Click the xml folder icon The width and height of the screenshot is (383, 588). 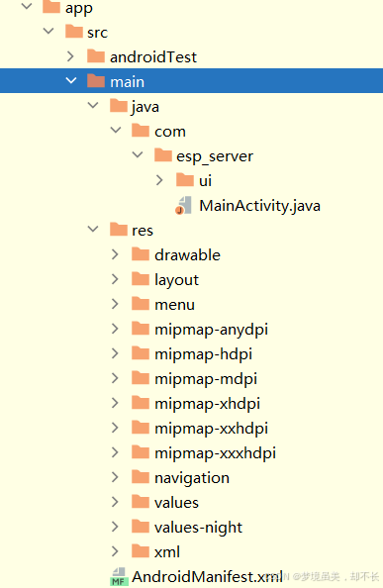click(x=141, y=551)
